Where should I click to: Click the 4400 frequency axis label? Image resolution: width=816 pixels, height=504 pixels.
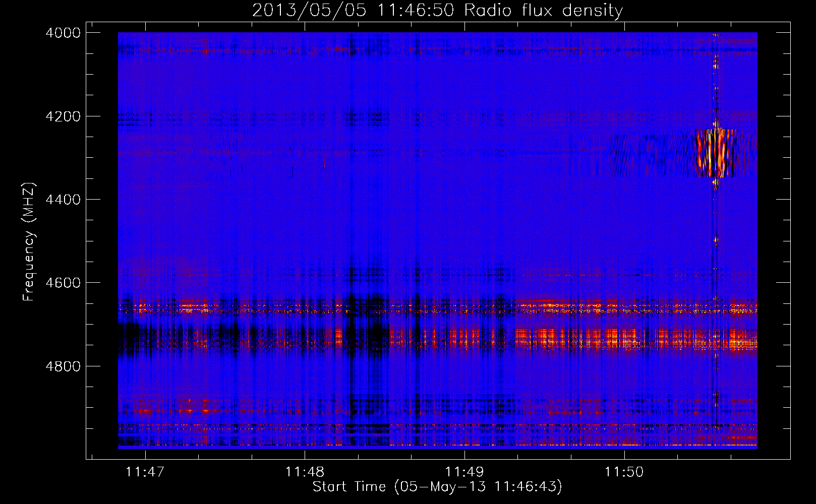pos(63,200)
